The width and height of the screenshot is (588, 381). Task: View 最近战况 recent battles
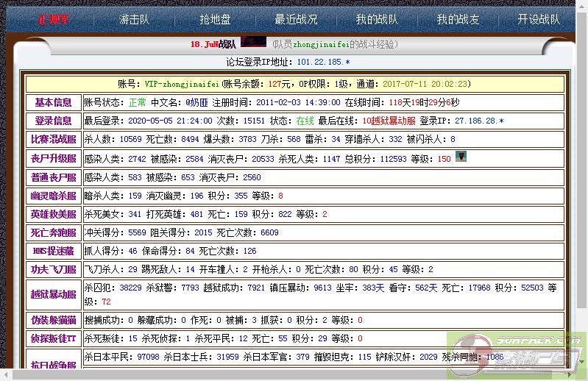[x=296, y=20]
